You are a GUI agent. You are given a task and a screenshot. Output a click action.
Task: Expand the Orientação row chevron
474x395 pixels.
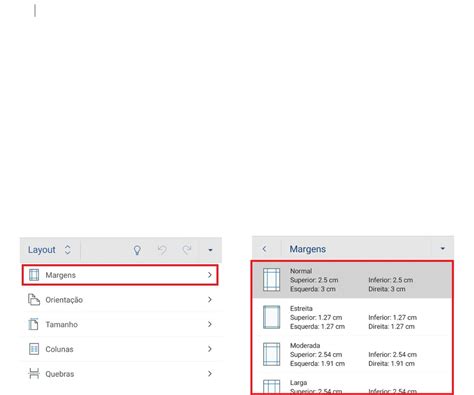[210, 300]
